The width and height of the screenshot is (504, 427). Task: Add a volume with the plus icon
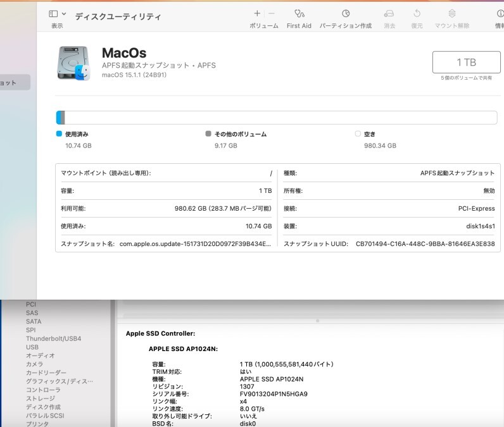point(257,13)
